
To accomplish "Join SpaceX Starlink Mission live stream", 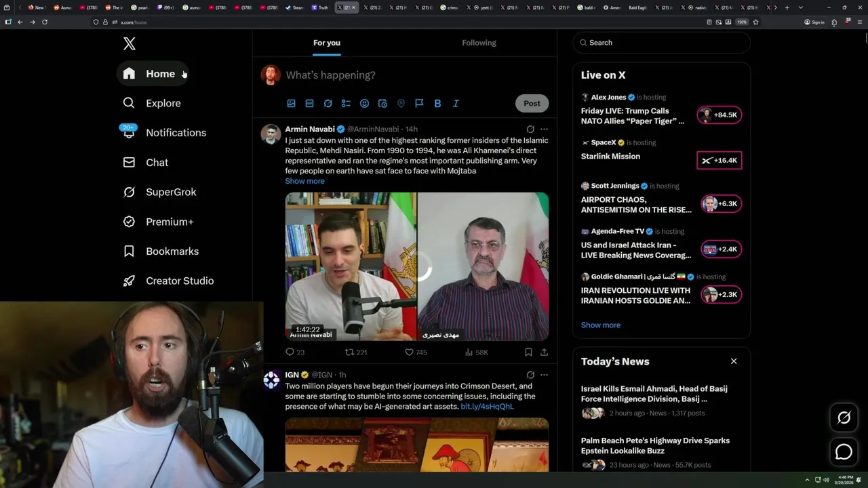I will [719, 161].
